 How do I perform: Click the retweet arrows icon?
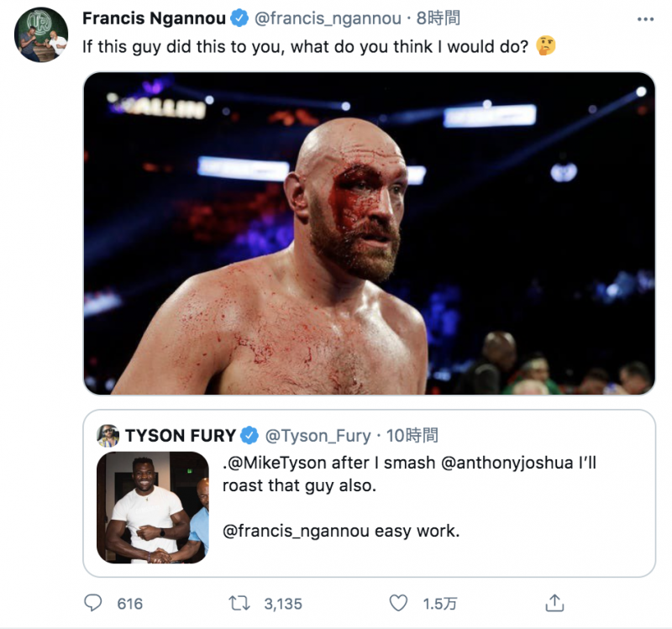click(x=239, y=603)
